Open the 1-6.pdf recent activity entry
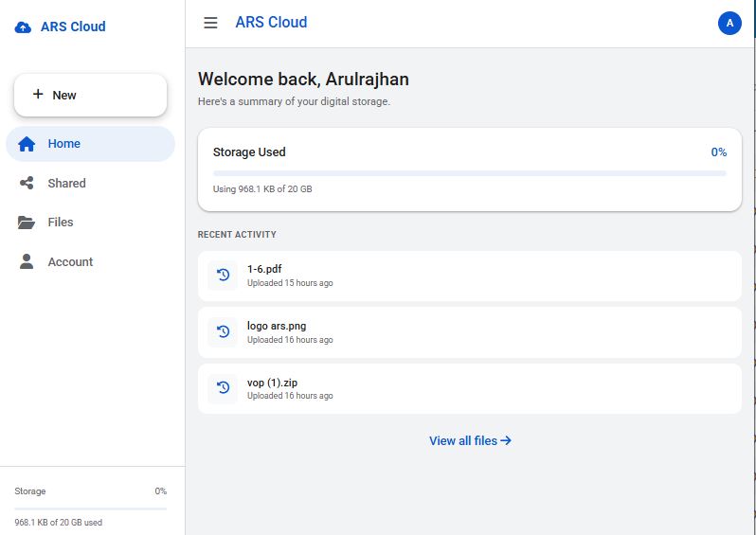Image resolution: width=756 pixels, height=535 pixels. 470,276
